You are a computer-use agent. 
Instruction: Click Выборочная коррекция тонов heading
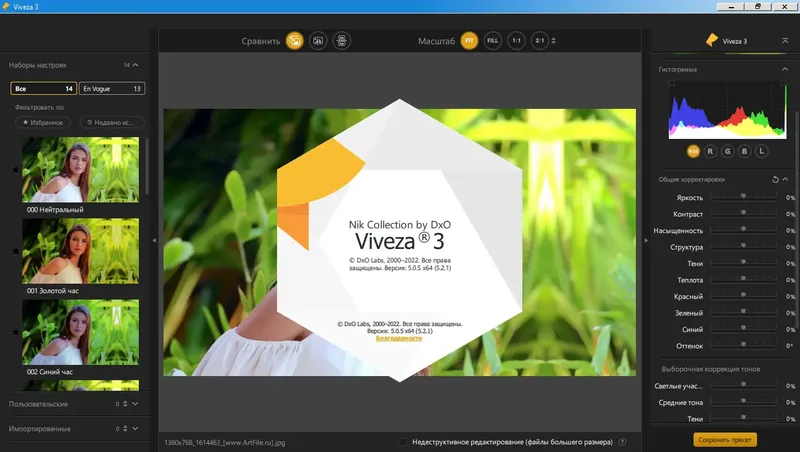(711, 369)
